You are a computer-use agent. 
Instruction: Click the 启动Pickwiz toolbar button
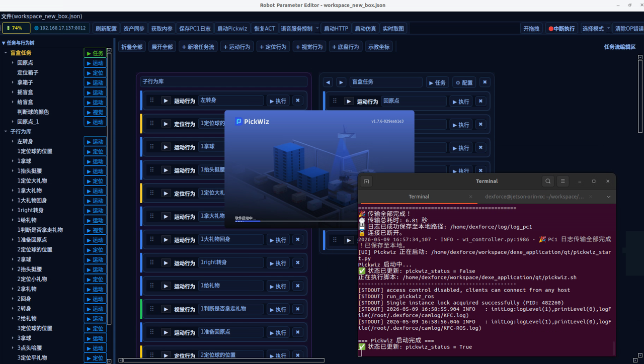[232, 29]
